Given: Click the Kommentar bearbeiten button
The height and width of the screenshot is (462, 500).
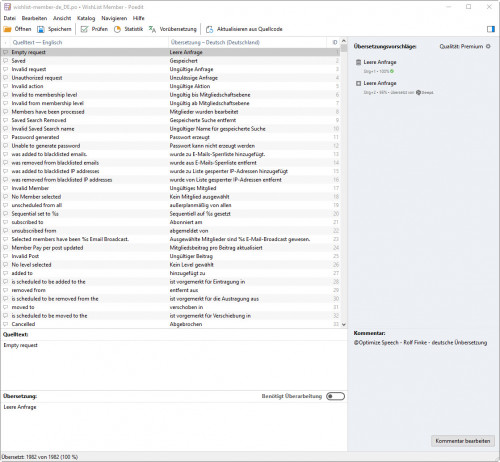Looking at the screenshot, I should pyautogui.click(x=463, y=441).
